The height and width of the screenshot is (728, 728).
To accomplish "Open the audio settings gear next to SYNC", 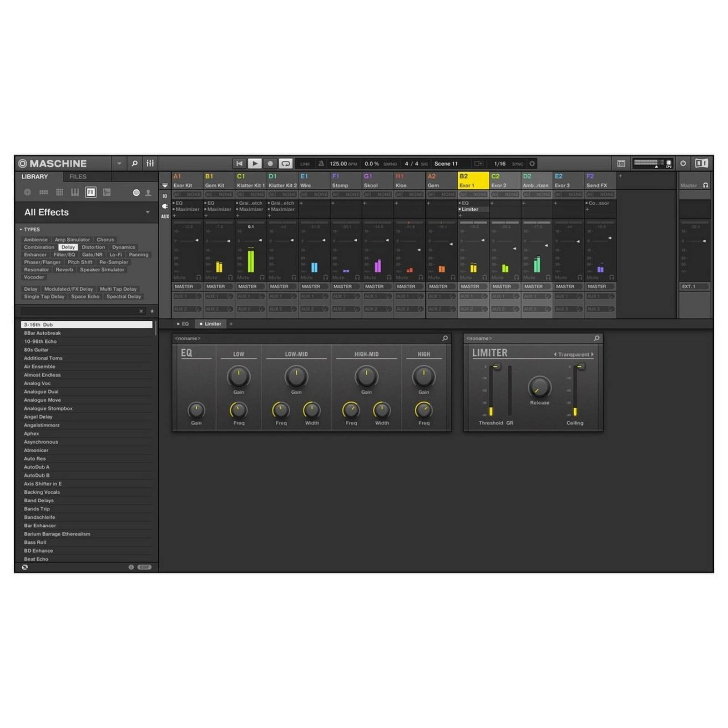I will pos(531,163).
